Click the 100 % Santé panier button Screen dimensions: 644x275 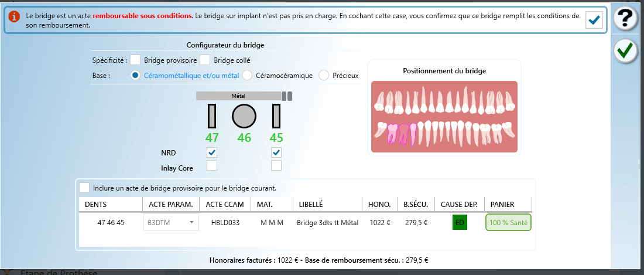(x=508, y=223)
